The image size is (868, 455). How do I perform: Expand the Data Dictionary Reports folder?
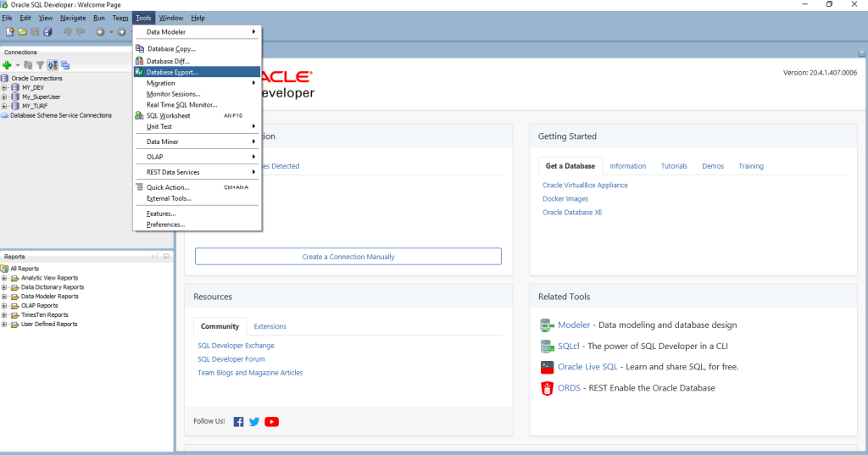coord(4,287)
